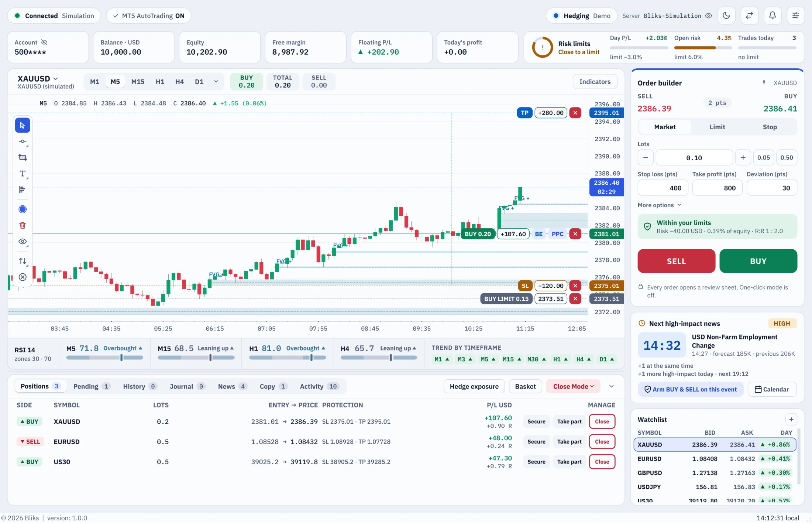The width and height of the screenshot is (812, 523).
Task: Open the Activity tab
Action: pos(319,386)
